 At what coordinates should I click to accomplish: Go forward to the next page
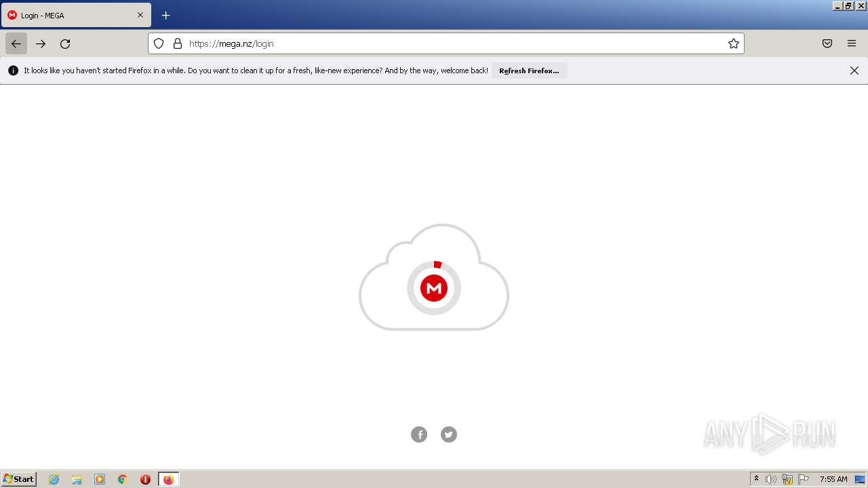click(41, 43)
